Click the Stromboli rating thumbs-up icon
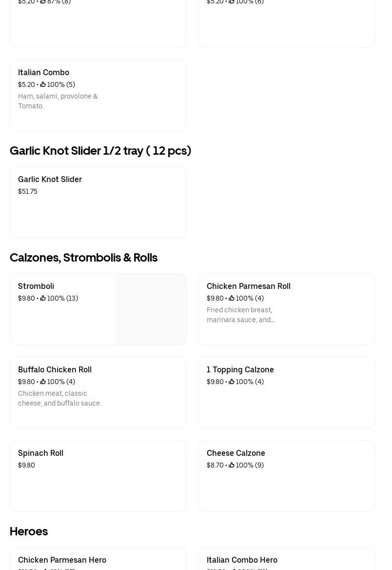Viewport: 392px width, 570px height. [x=43, y=298]
